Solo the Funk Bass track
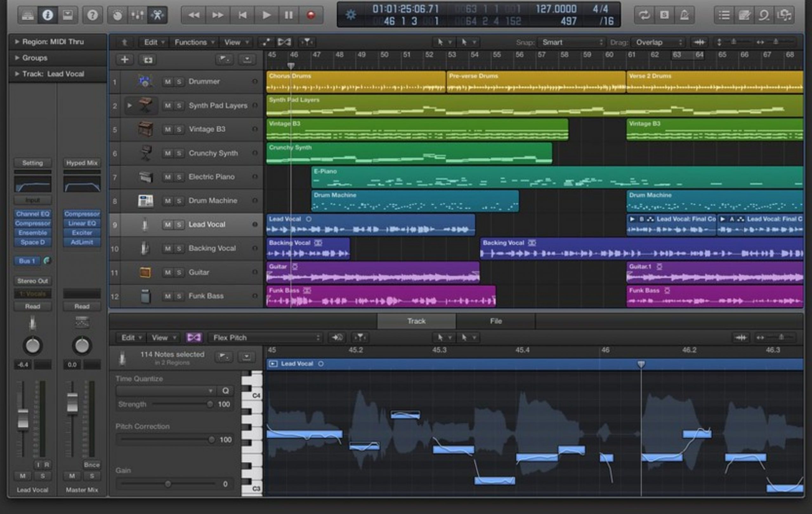 (179, 296)
